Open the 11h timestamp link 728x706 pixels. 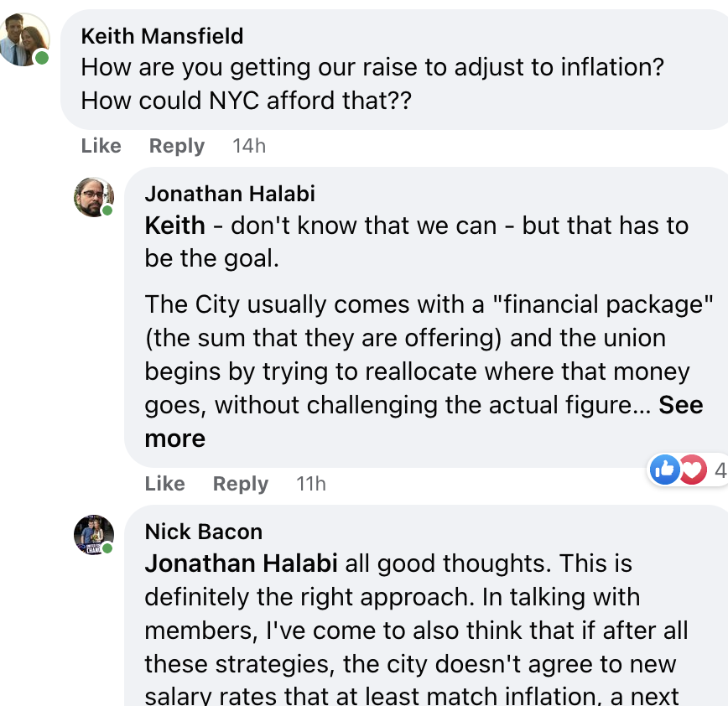point(311,484)
